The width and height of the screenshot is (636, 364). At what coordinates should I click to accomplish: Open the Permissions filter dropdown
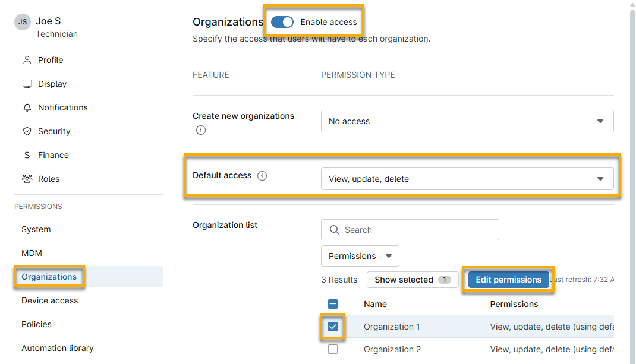click(360, 256)
